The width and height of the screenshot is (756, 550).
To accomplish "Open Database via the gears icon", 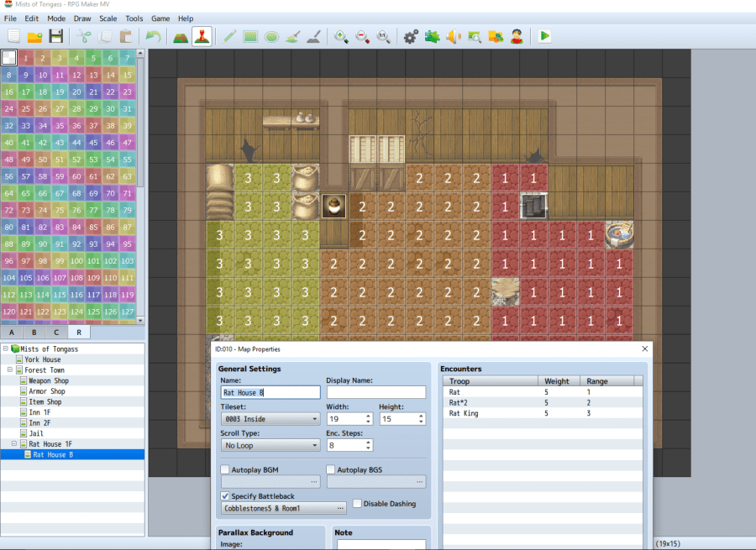I will (x=411, y=36).
